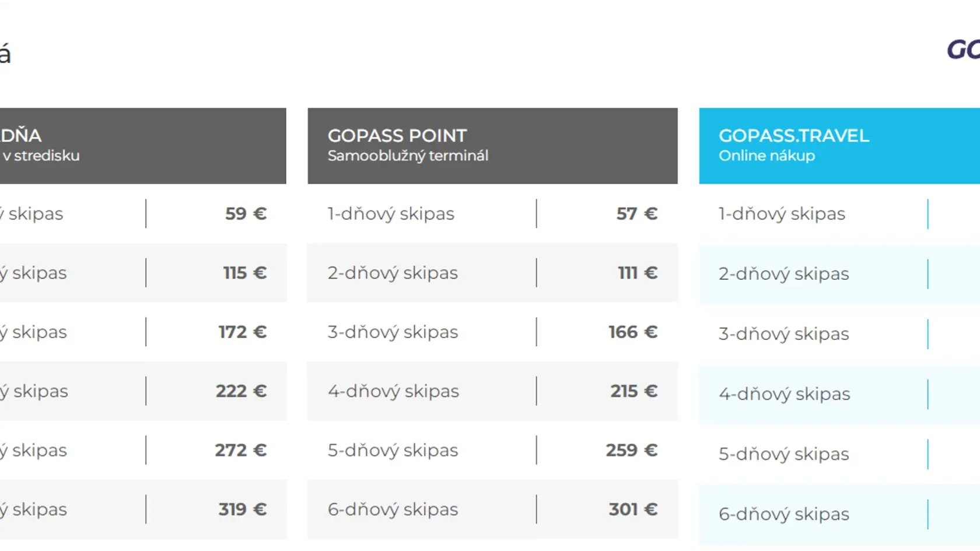Choose 4-dňový skipas under GOPASS.TRAVEL
Image resolution: width=980 pixels, height=551 pixels.
coord(784,394)
